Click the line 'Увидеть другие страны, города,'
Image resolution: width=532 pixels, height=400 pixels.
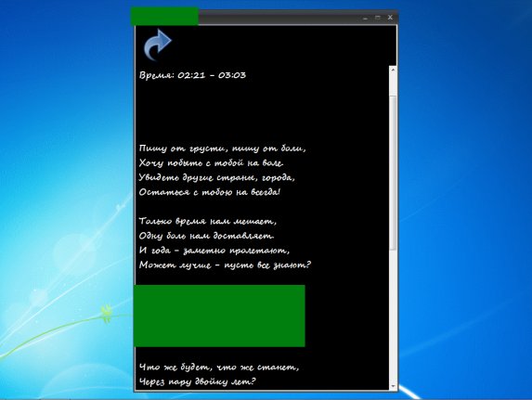[217, 178]
